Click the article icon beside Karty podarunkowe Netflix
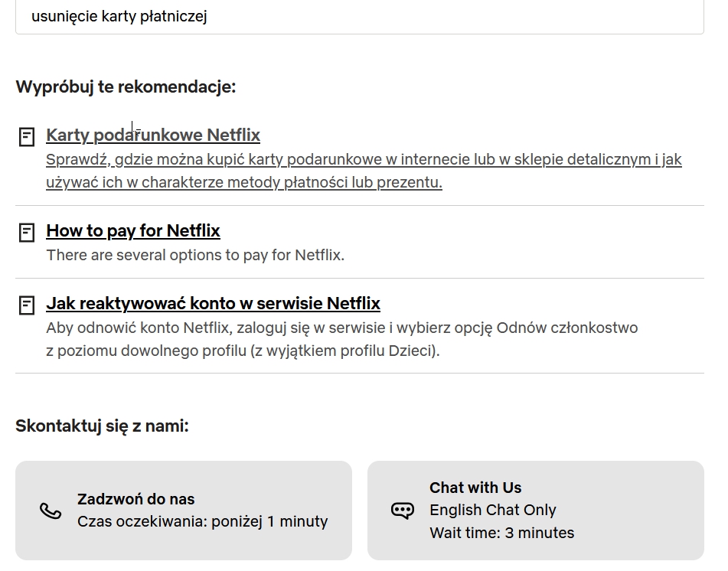 (x=27, y=137)
